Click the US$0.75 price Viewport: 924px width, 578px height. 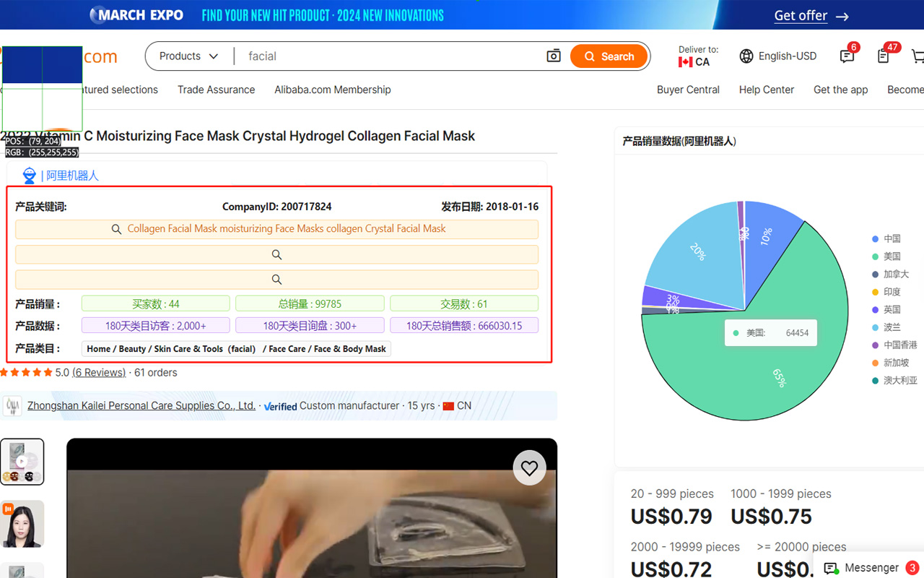pos(771,517)
